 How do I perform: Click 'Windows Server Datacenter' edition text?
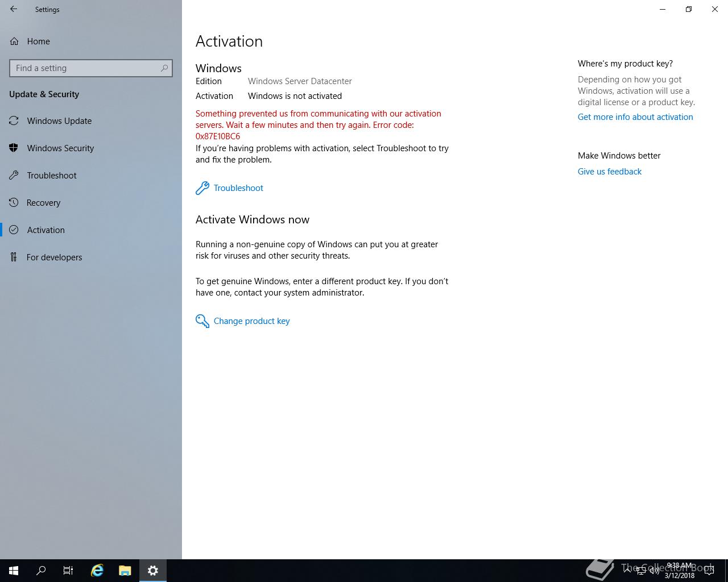[x=300, y=81]
